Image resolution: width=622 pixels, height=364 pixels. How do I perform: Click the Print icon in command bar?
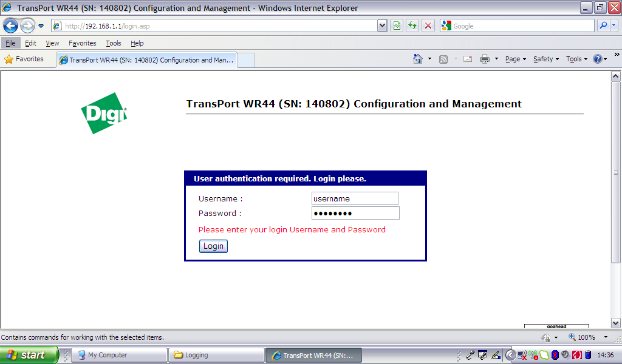coord(485,59)
